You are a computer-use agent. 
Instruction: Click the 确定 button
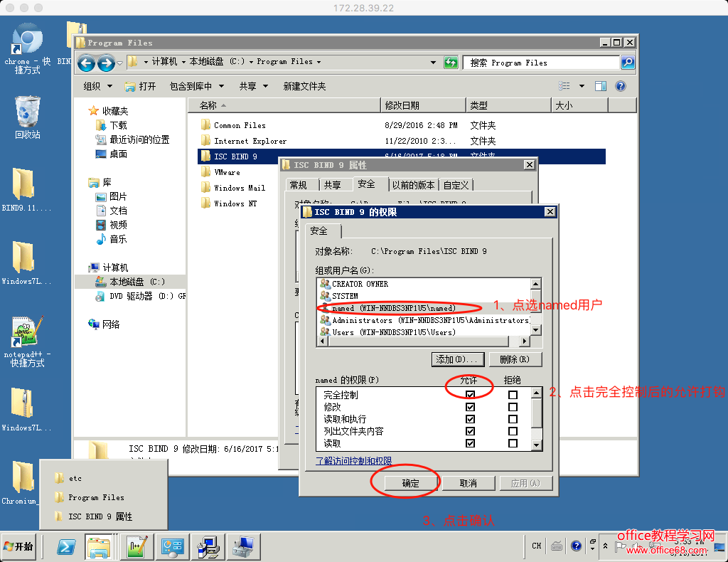411,484
